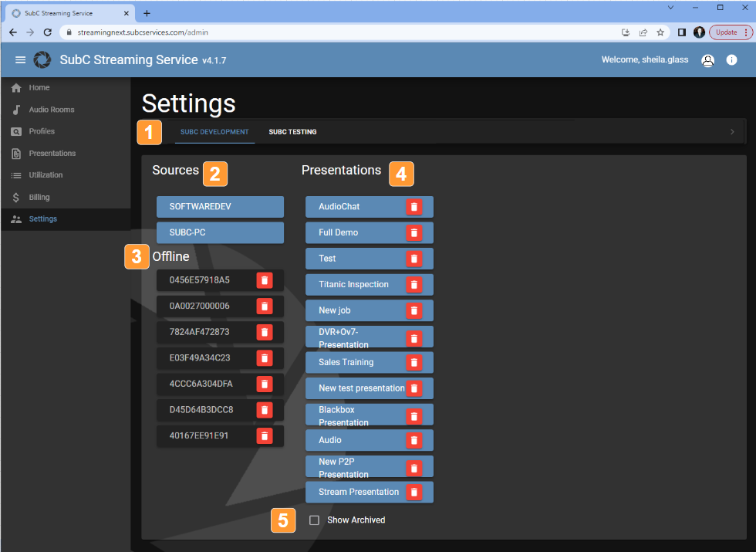The image size is (756, 552).
Task: Click the E03F49A34C23 offline source text
Action: (x=200, y=358)
